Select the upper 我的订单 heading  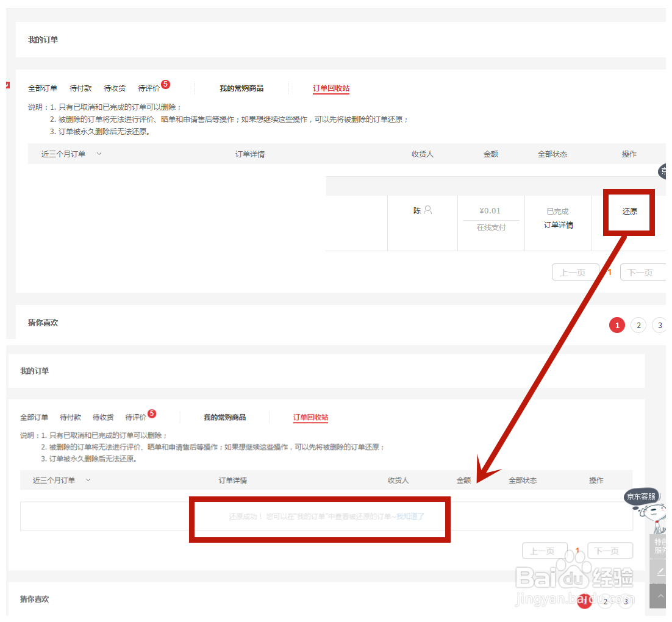(x=43, y=40)
